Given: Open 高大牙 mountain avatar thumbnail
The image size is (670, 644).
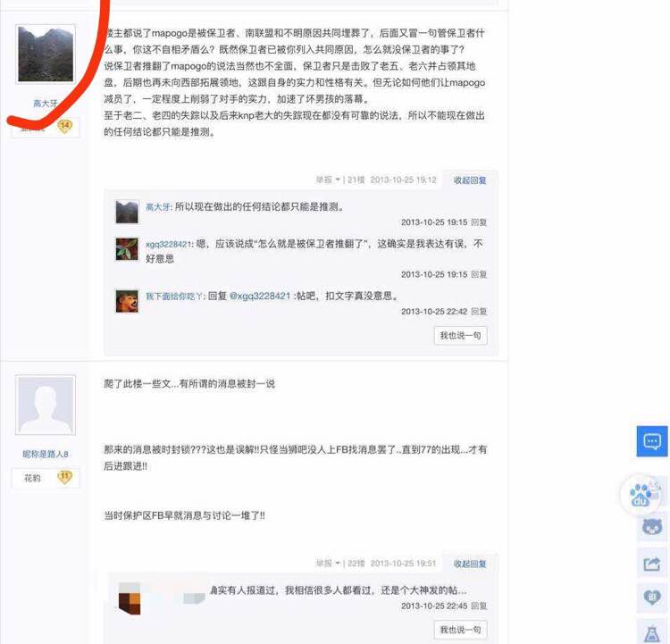Looking at the screenshot, I should (46, 54).
